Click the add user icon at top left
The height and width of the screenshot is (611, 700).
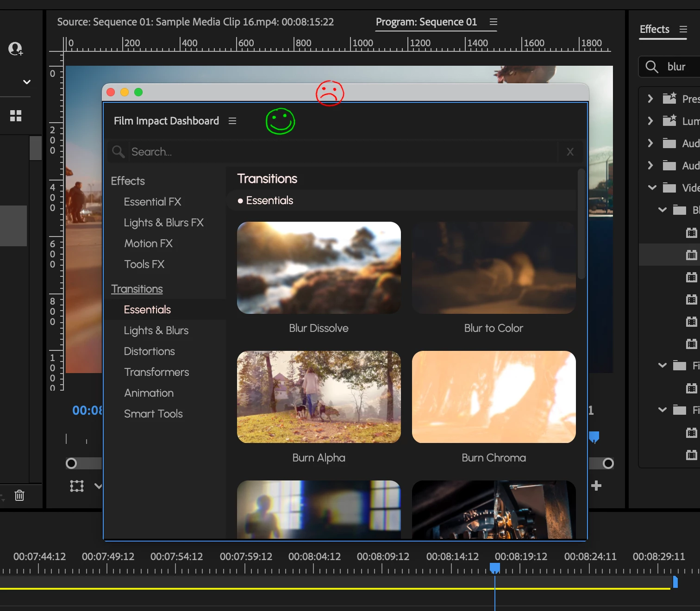click(16, 49)
